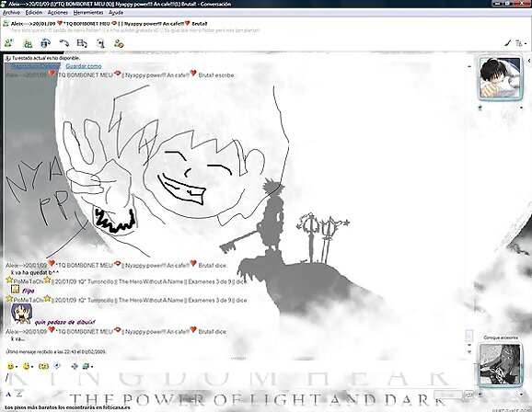
Task: Click the handwriting pinwheel icon above input
Action: point(75,366)
